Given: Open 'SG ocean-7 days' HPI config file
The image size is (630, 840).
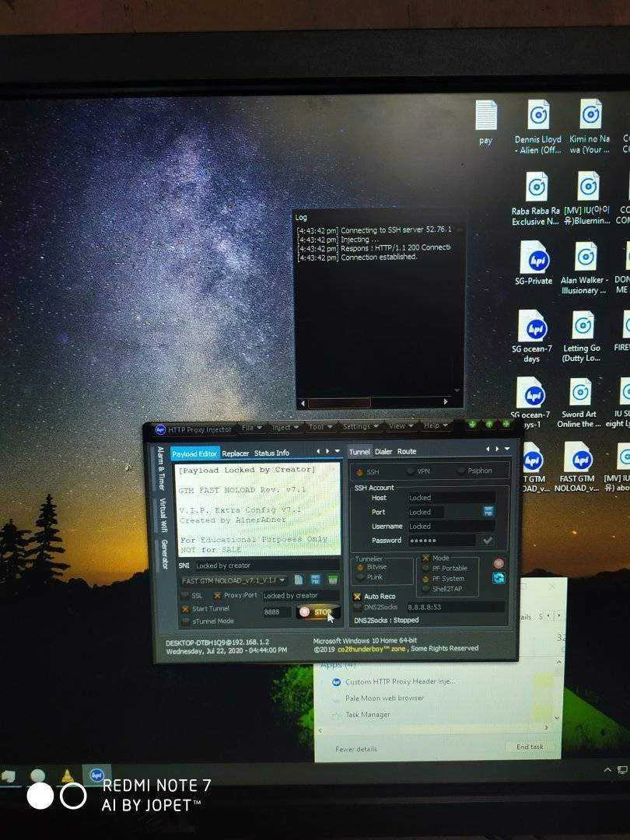Looking at the screenshot, I should [x=531, y=336].
